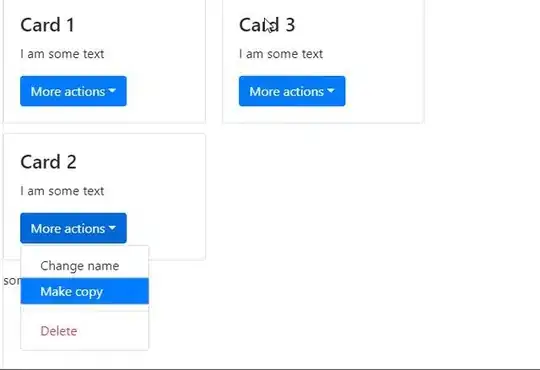Screen dimensions: 540x370
Task: Click the caret arrow on Card 1's button
Action: pyautogui.click(x=112, y=91)
